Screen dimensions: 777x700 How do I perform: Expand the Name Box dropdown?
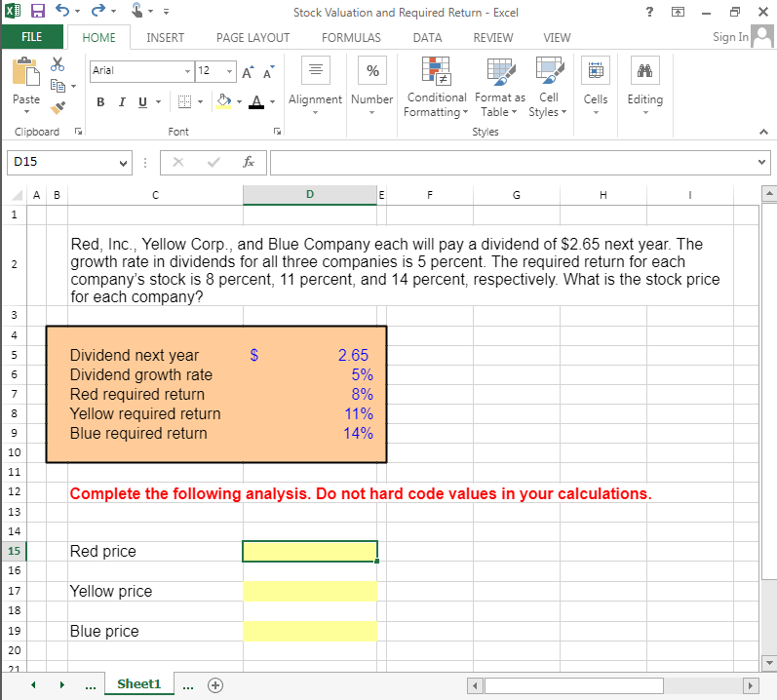tap(124, 163)
